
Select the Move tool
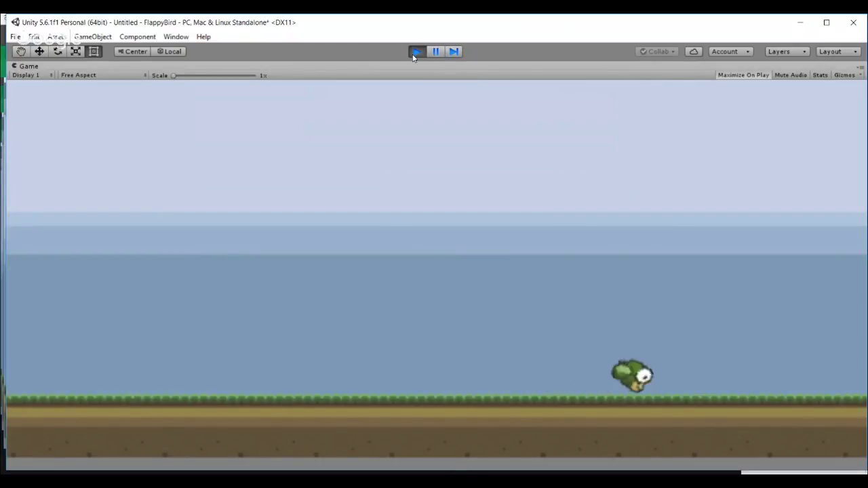coord(39,52)
